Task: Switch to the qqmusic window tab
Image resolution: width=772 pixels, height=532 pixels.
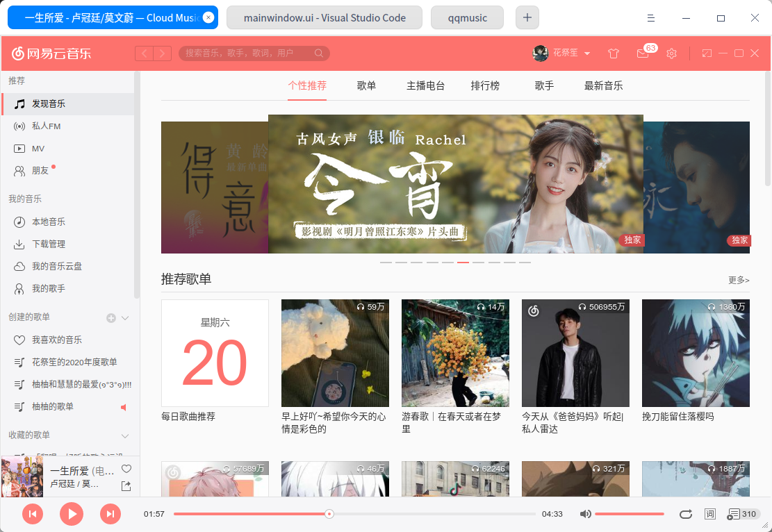Action: click(x=467, y=18)
